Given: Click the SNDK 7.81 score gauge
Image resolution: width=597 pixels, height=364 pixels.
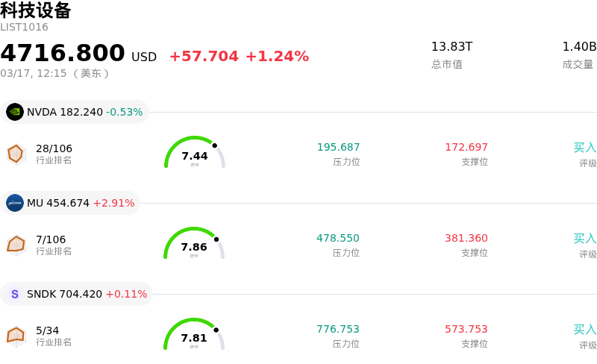Looking at the screenshot, I should coord(195,336).
